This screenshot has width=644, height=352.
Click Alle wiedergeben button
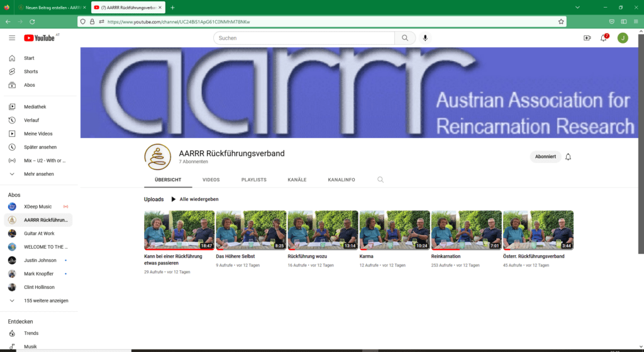(x=195, y=199)
